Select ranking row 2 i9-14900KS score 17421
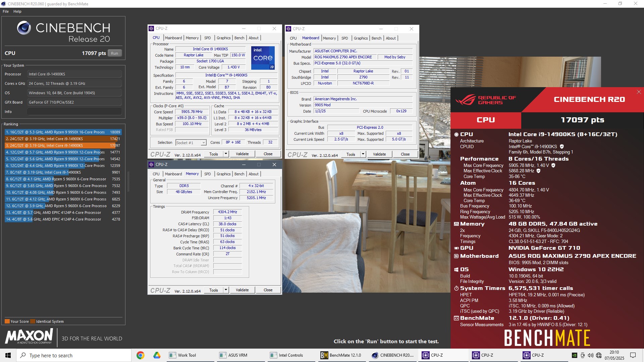The width and height of the screenshot is (644, 362). coord(63,139)
